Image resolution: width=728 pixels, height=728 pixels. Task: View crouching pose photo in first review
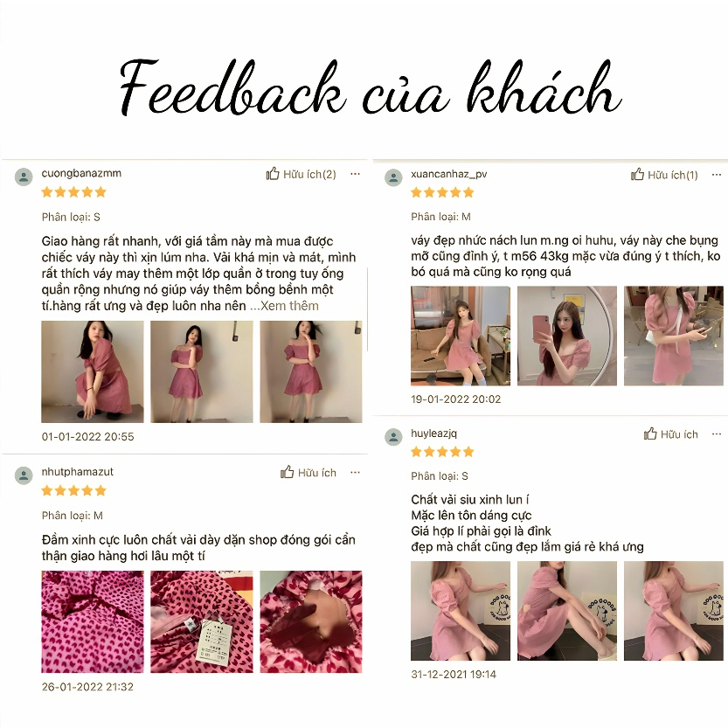coord(93,371)
